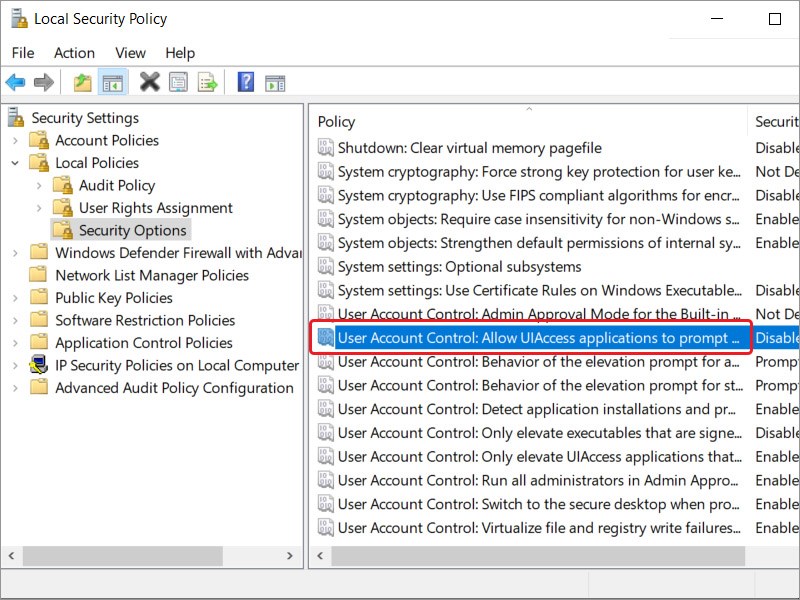The height and width of the screenshot is (600, 800).
Task: Expand the Public Key Policies node
Action: tap(15, 298)
